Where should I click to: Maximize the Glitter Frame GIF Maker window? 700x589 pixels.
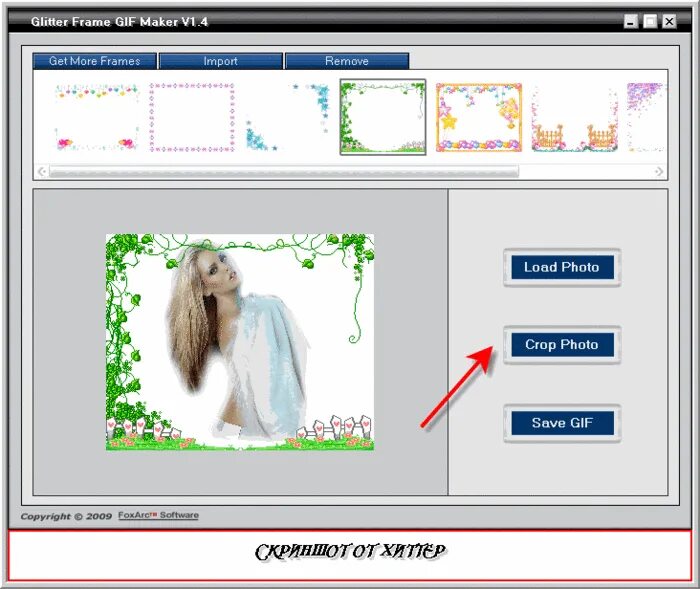(x=650, y=21)
